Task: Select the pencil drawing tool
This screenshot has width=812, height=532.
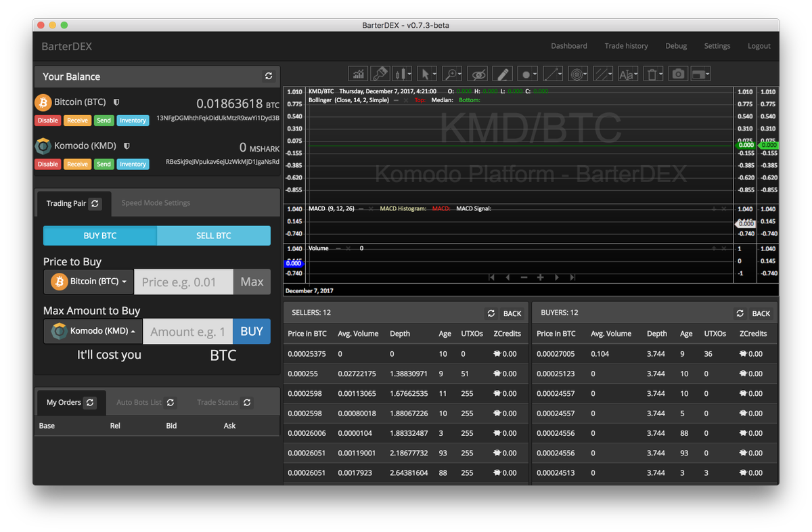Action: click(x=501, y=74)
